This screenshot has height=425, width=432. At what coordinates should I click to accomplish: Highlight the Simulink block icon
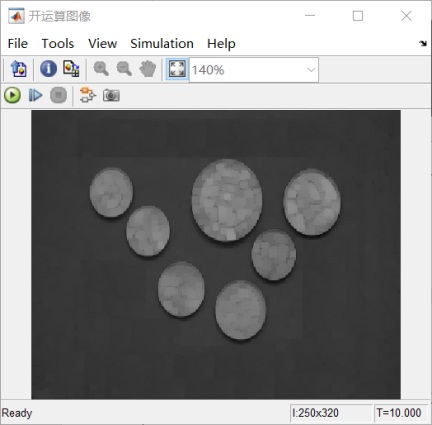pos(88,95)
